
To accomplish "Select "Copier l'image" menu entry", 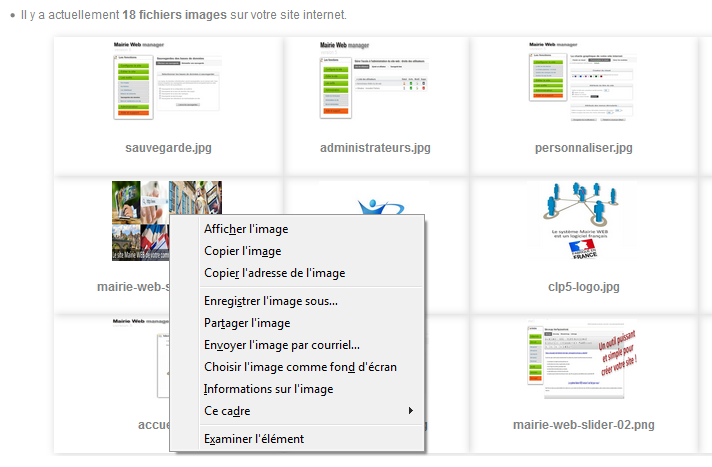I will coord(242,251).
